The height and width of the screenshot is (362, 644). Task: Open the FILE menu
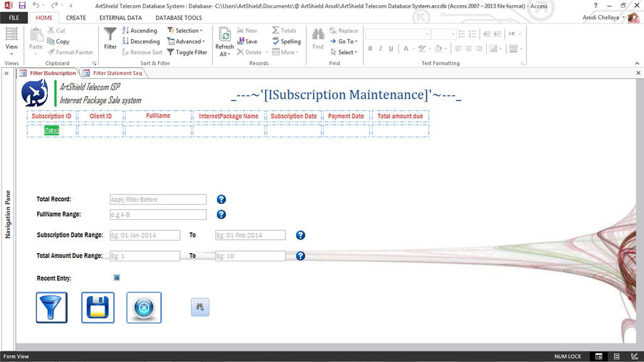pos(14,18)
